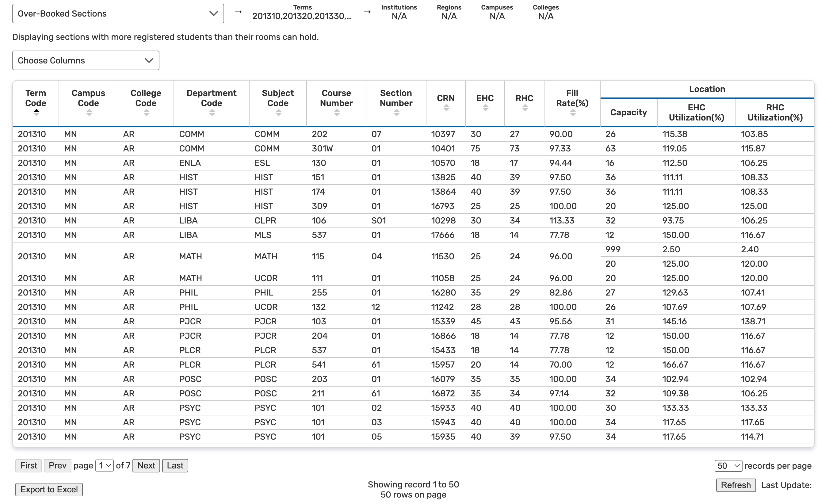
Task: Click Export to Excel button
Action: (49, 490)
